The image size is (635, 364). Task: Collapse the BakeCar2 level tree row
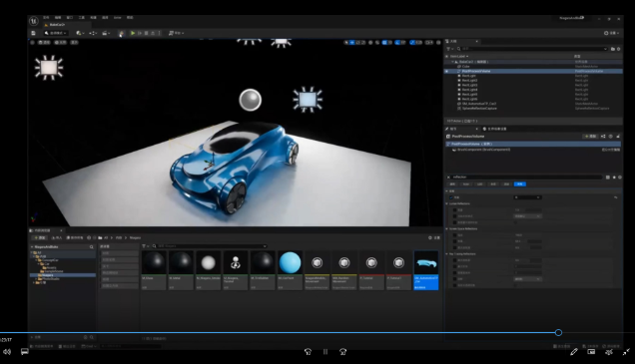coord(452,62)
